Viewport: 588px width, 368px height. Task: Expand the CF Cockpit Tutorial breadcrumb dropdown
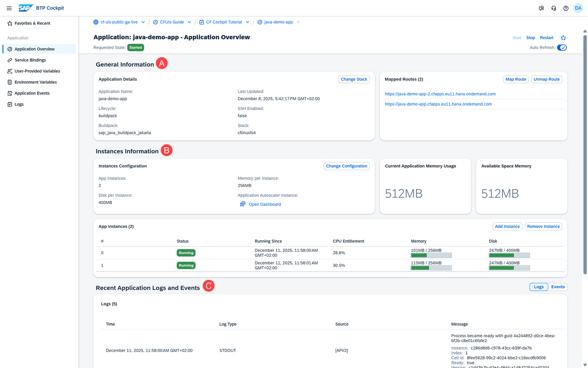[247, 22]
